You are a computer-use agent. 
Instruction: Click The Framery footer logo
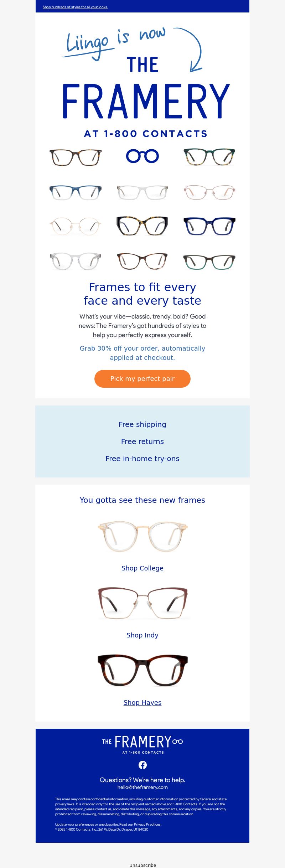pyautogui.click(x=142, y=744)
